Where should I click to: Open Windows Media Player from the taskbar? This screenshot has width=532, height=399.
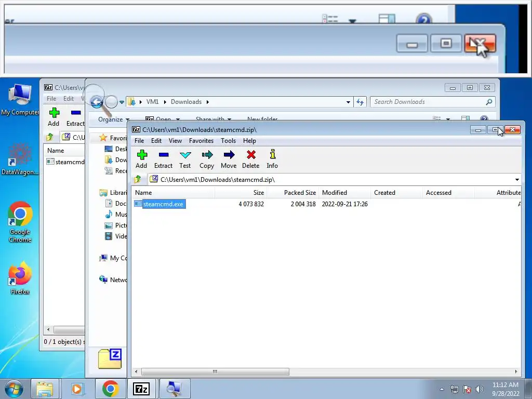[x=77, y=389]
